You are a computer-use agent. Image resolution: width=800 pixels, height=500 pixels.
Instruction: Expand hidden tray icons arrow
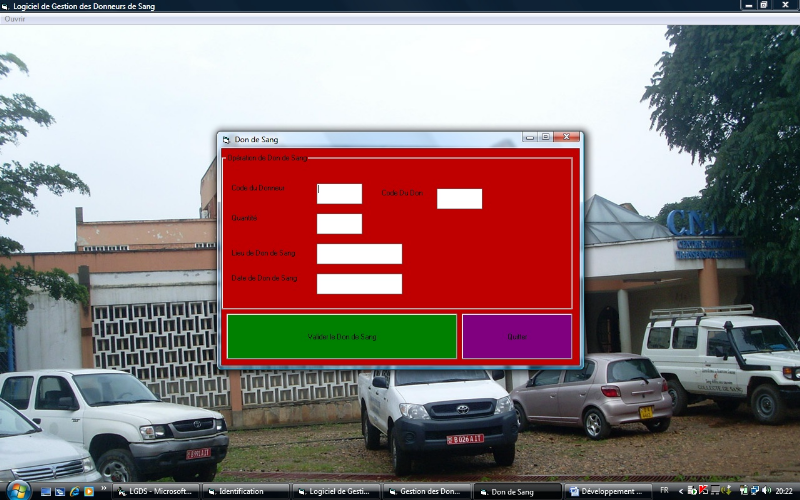pyautogui.click(x=681, y=491)
